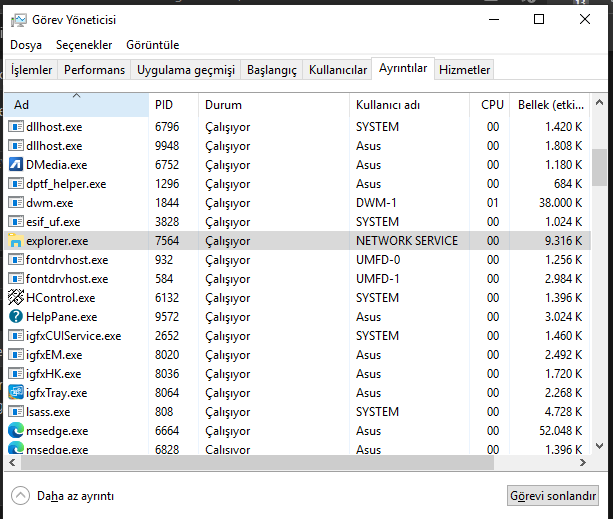Select the explorer.exe folder icon
The width and height of the screenshot is (613, 519).
[x=16, y=241]
